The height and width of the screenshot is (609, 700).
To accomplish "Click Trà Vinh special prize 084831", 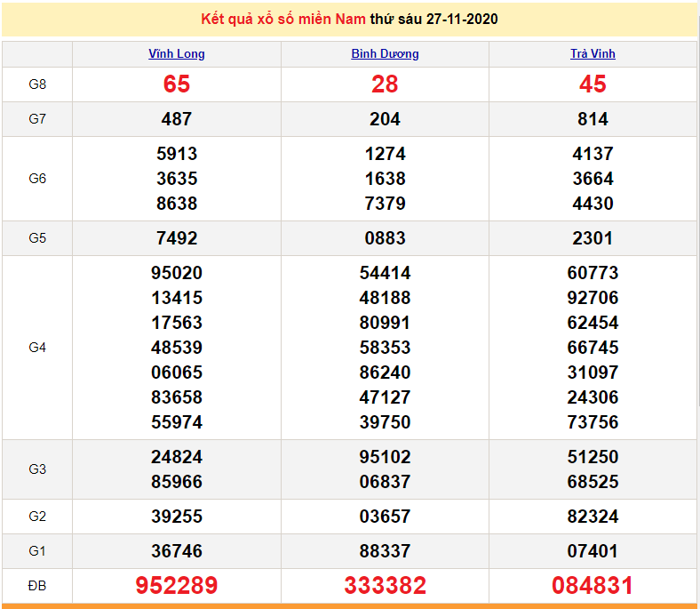I will coord(593,586).
